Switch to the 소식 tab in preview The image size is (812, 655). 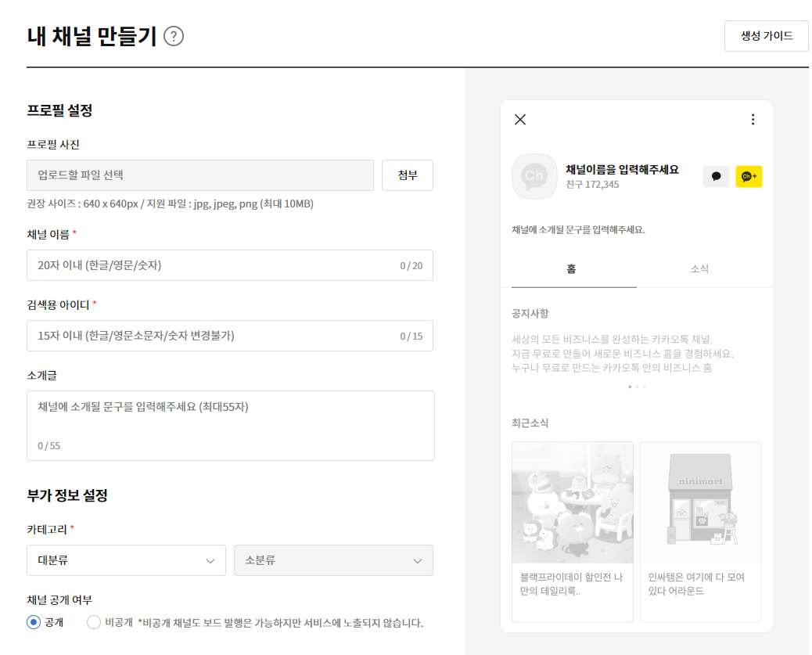tap(699, 269)
